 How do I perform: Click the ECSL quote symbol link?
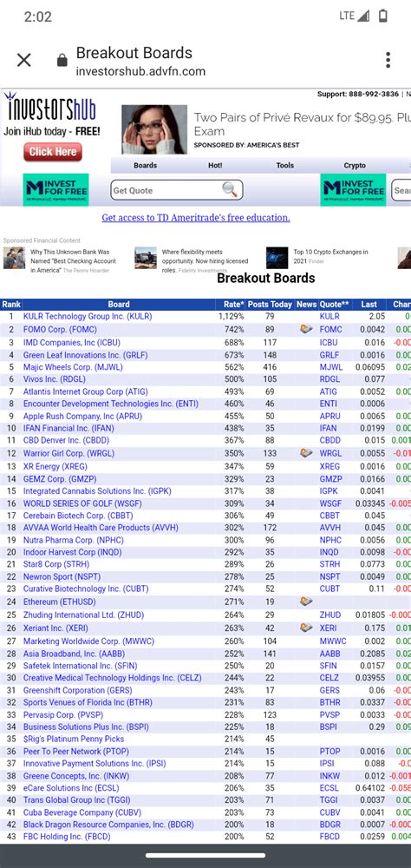pos(329,788)
